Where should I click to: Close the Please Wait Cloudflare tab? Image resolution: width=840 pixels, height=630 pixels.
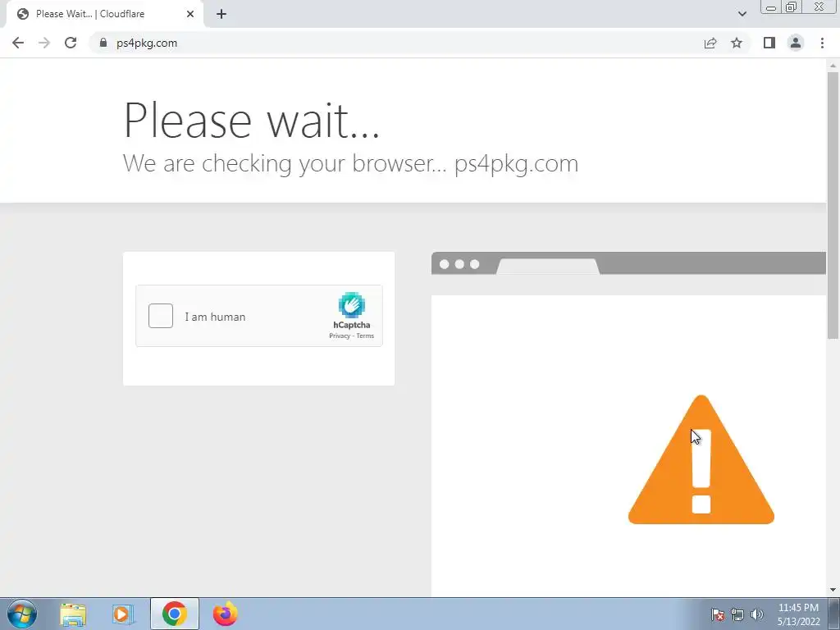190,14
